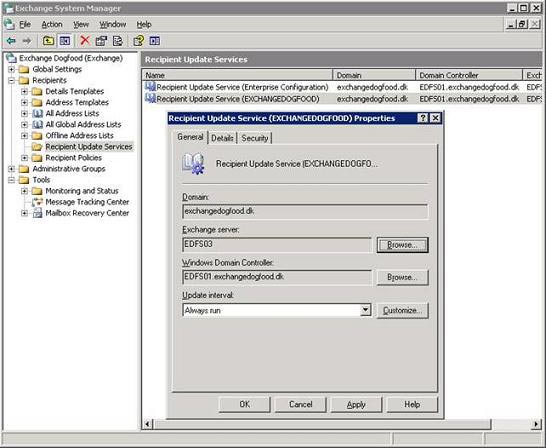
Task: Click the dialog Help button
Action: click(x=412, y=404)
